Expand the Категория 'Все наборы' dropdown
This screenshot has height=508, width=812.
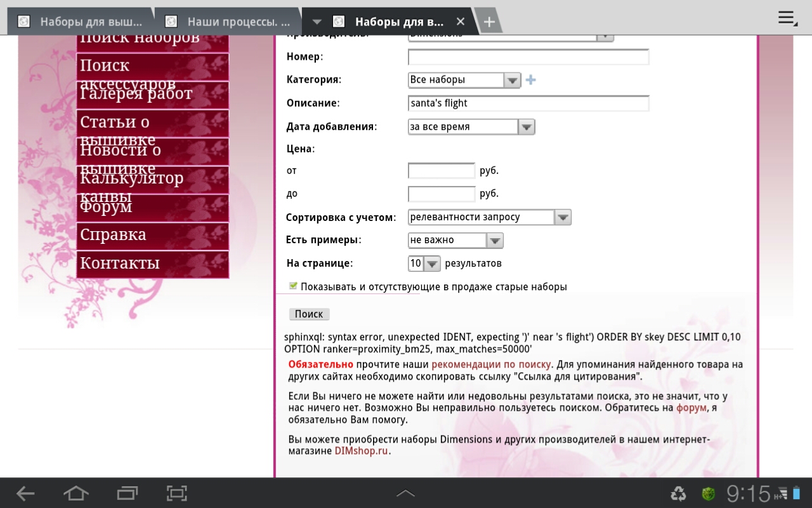click(x=464, y=80)
